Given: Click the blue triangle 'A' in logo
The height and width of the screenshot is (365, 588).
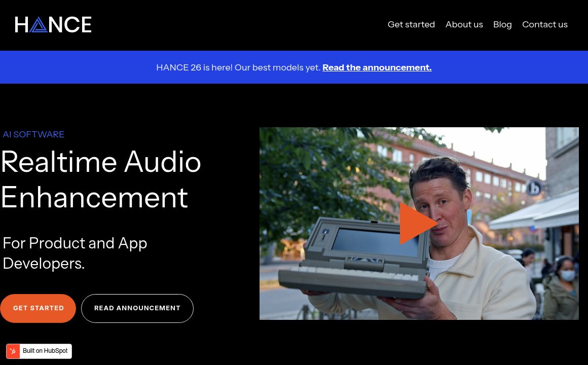Looking at the screenshot, I should pyautogui.click(x=38, y=25).
